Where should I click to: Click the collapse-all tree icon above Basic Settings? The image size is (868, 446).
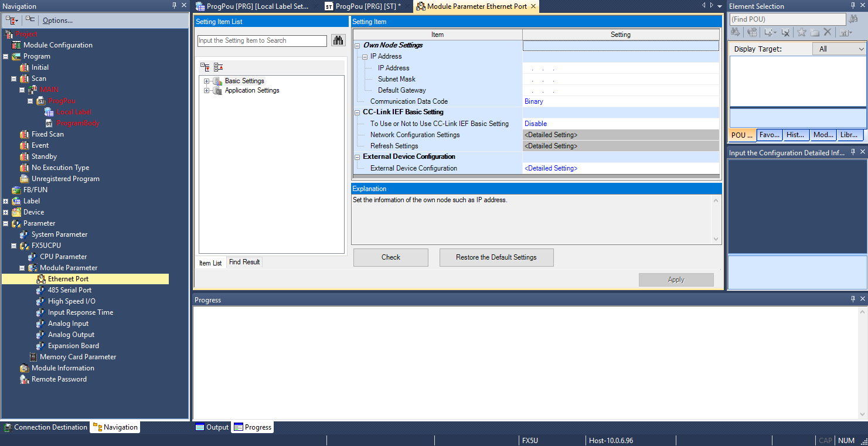218,67
